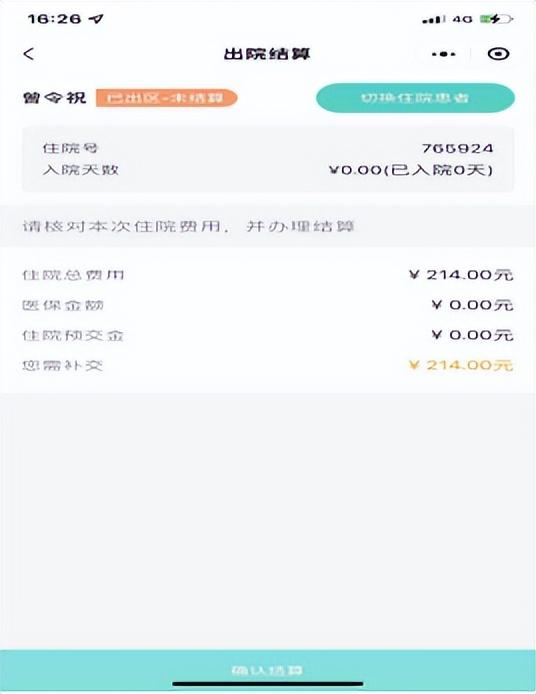This screenshot has height=694, width=536.
Task: Open the three-dot mini program menu
Action: click(443, 54)
